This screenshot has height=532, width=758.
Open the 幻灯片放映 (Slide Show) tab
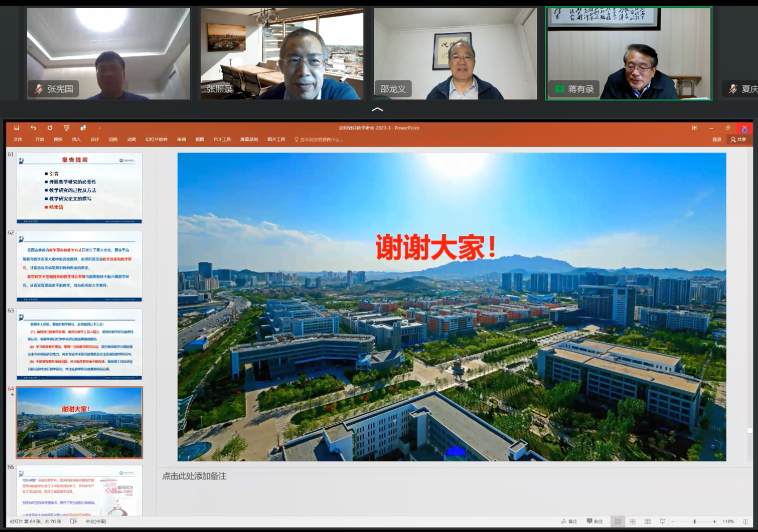click(156, 139)
